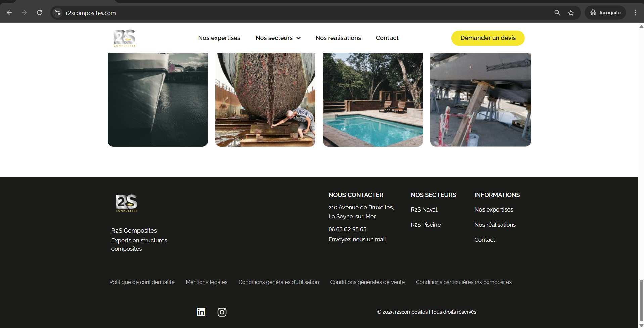Click the R2S Composites footer company name
The height and width of the screenshot is (328, 644).
tap(134, 231)
